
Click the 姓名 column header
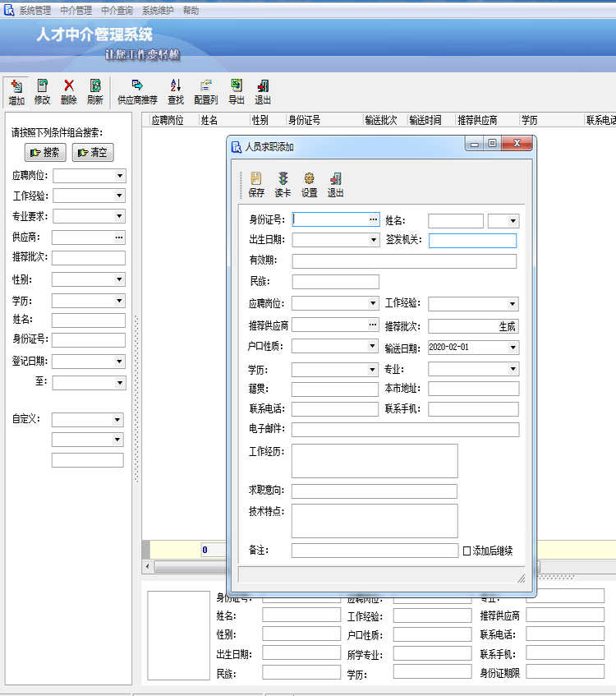point(209,120)
